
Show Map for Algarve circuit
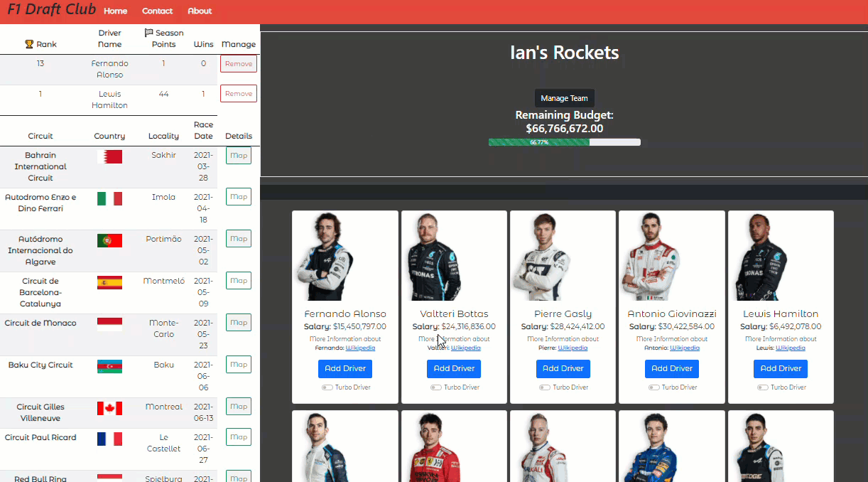click(239, 239)
